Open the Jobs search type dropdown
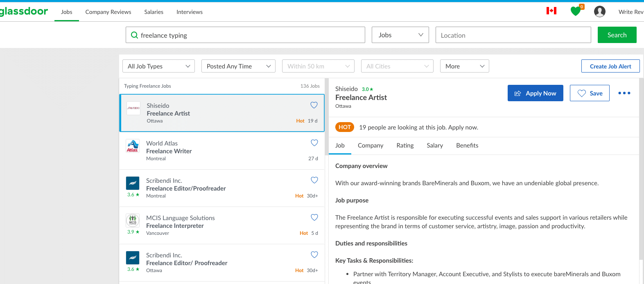 [400, 35]
